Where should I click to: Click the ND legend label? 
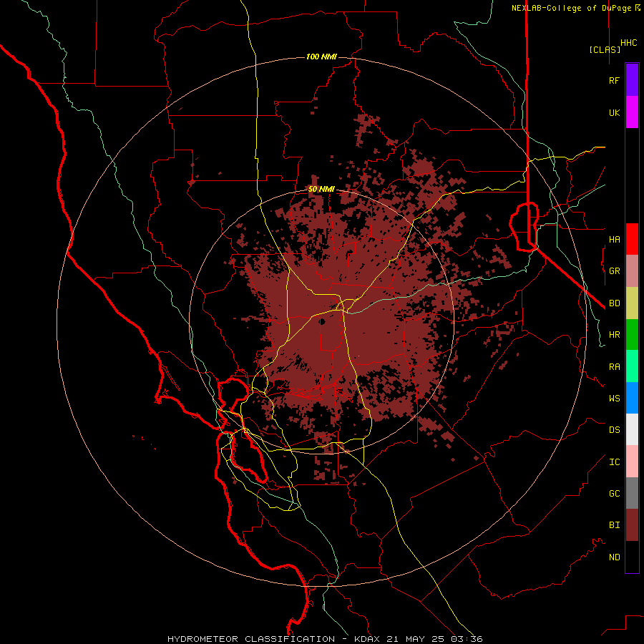pyautogui.click(x=614, y=557)
